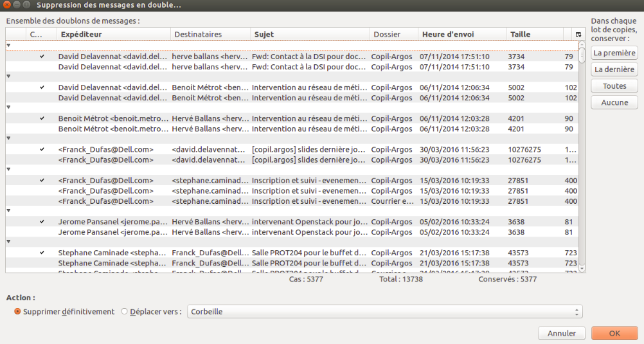Collapse the group above the slides dernière rows
644x344 pixels.
pyautogui.click(x=8, y=138)
